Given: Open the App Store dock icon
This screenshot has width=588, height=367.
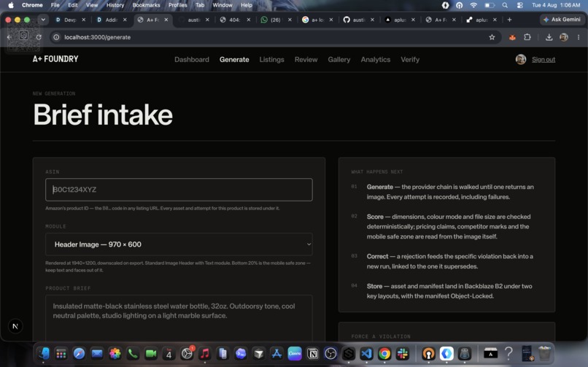Looking at the screenshot, I should tap(276, 354).
